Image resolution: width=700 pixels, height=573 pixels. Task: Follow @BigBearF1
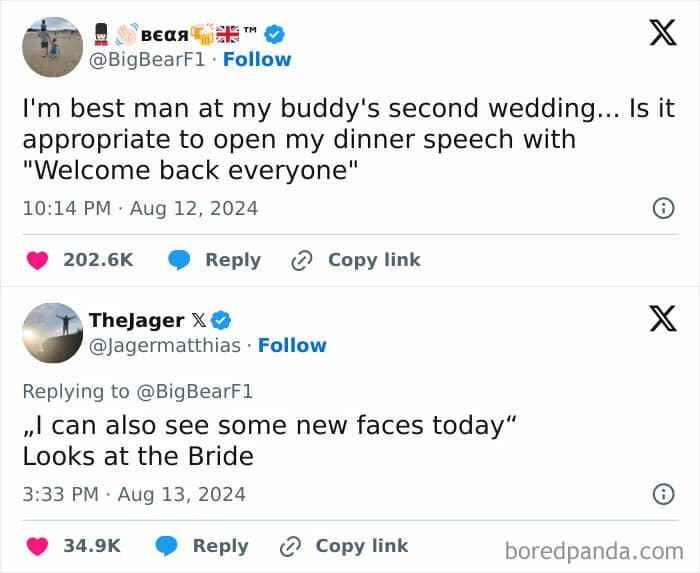tap(257, 59)
